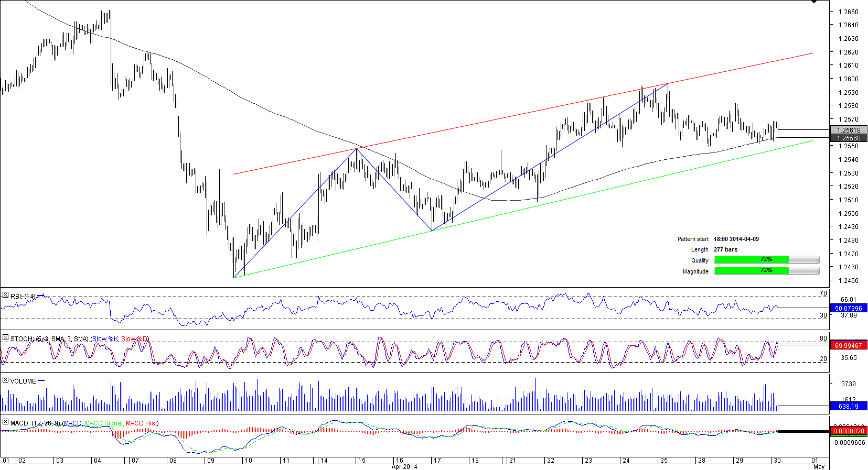
Task: Click the Magnitude 72% progress bar
Action: pos(766,271)
